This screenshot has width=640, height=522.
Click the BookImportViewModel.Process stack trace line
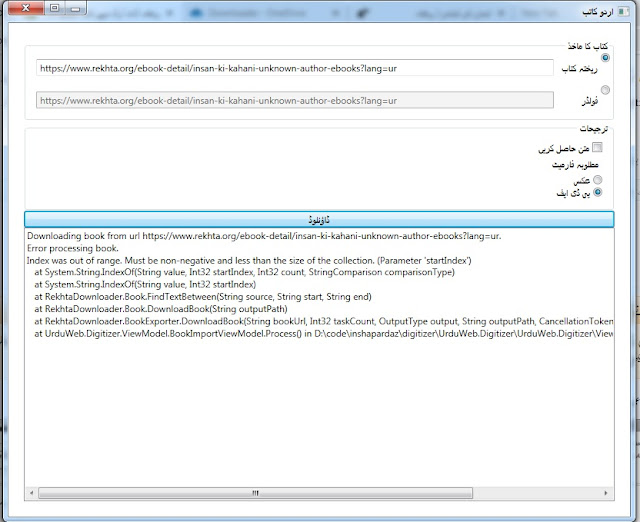click(x=320, y=332)
